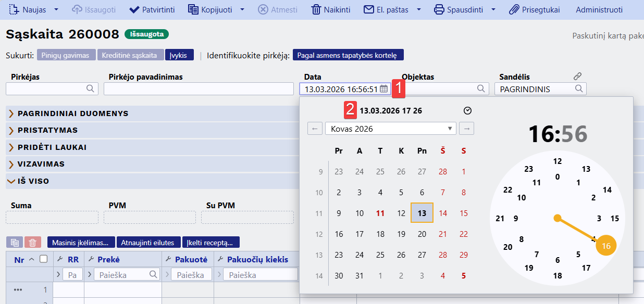Click the calendar icon in Data field

pos(383,89)
